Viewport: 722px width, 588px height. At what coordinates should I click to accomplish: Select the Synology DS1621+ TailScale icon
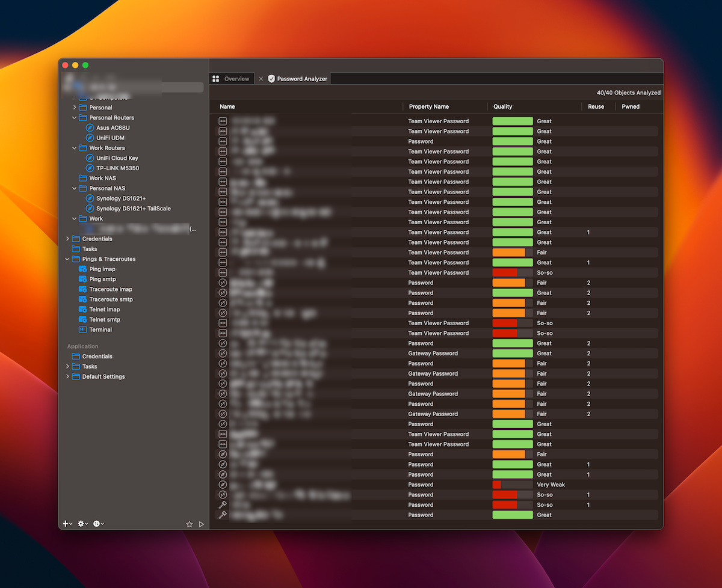coord(90,209)
